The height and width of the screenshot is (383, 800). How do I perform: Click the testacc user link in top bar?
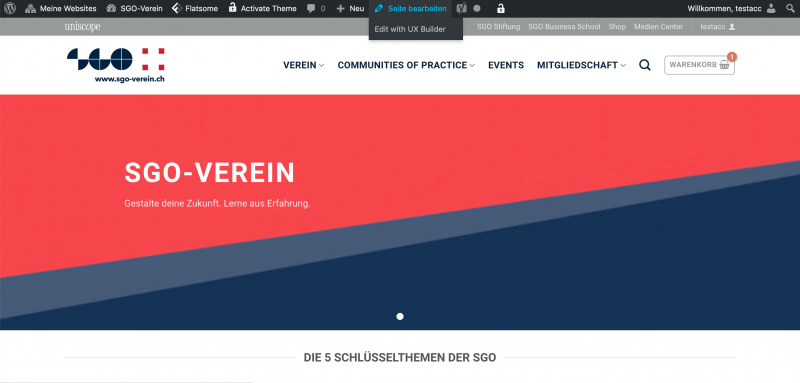[717, 27]
